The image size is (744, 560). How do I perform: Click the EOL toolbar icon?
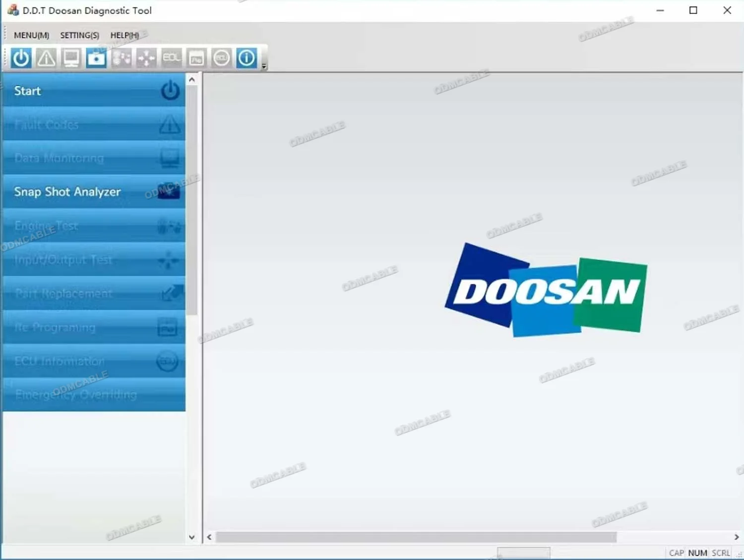click(x=172, y=58)
